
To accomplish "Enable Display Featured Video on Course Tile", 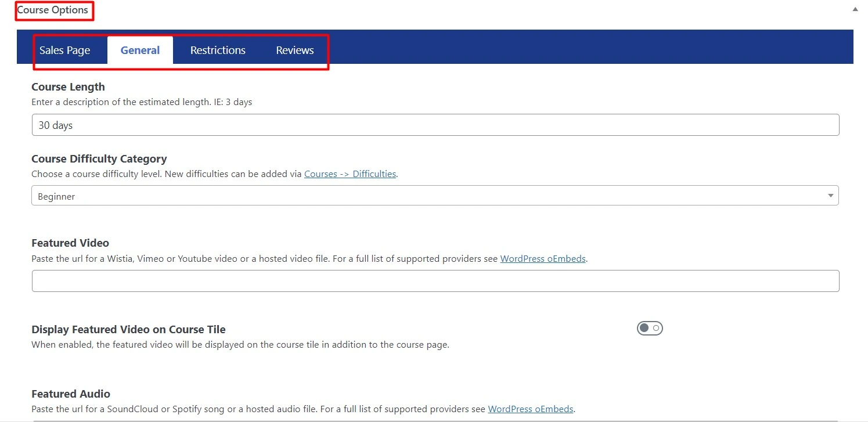I will pyautogui.click(x=650, y=329).
